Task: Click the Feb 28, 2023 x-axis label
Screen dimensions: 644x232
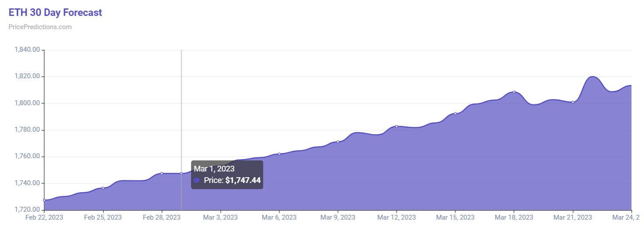Action: point(161,217)
